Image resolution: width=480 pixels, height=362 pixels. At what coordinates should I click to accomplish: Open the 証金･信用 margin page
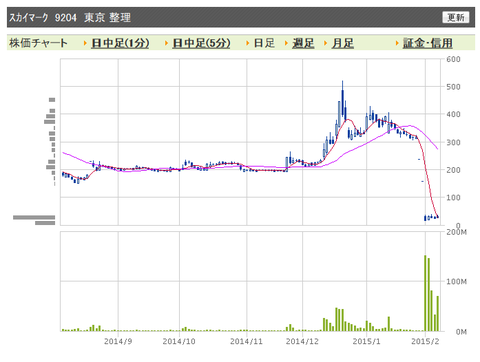[427, 43]
